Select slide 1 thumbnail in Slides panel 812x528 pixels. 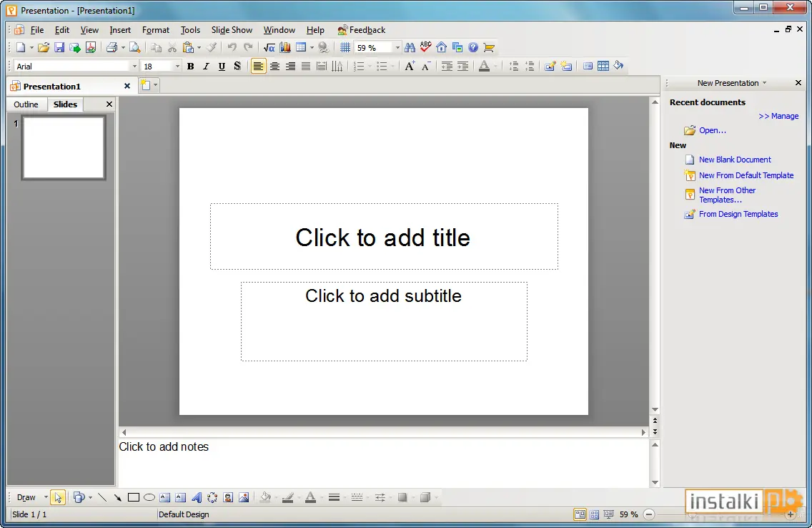coord(64,147)
